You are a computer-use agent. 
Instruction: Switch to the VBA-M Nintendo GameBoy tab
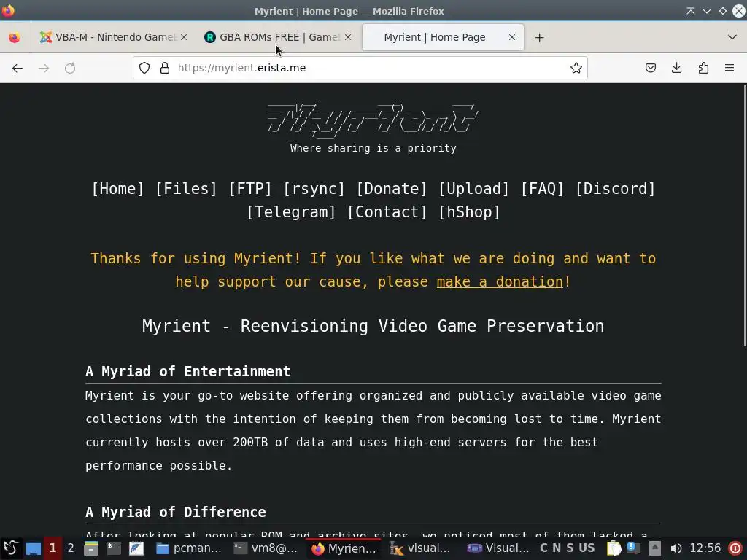click(113, 37)
